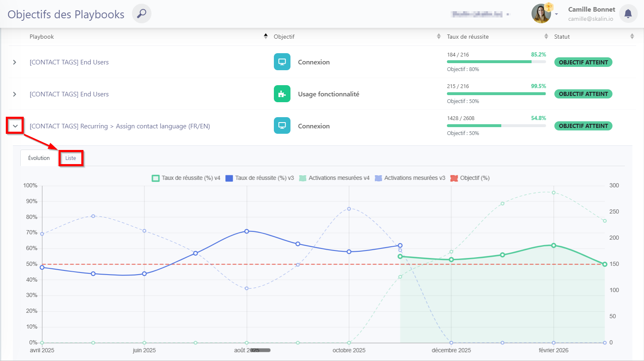Sort by Playbook column arrow
The image size is (644, 361).
[x=266, y=37]
